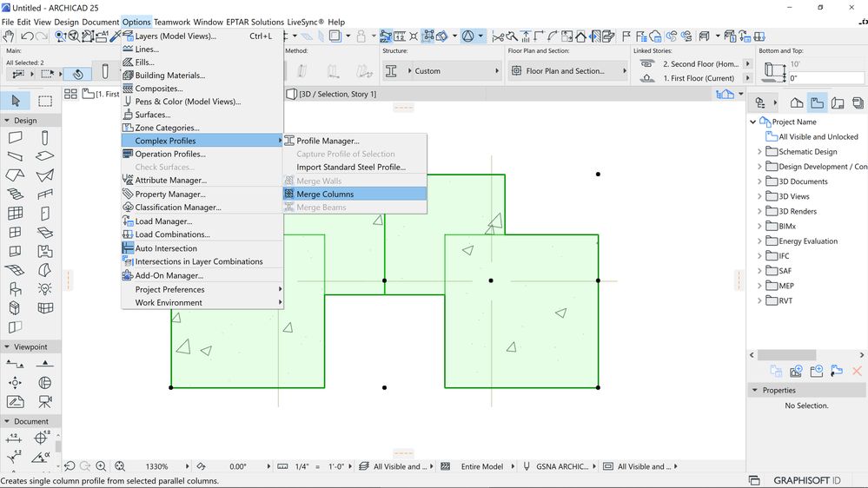Image resolution: width=868 pixels, height=488 pixels.
Task: Expand the Schematic Design folder
Action: [759, 152]
